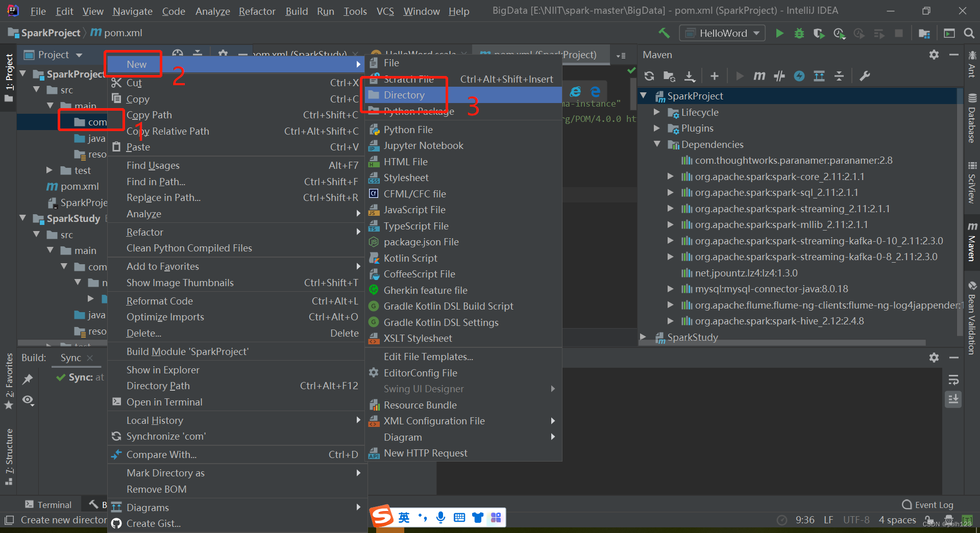Toggle the Structure tool window side tab
This screenshot has width=980, height=533.
coord(9,456)
